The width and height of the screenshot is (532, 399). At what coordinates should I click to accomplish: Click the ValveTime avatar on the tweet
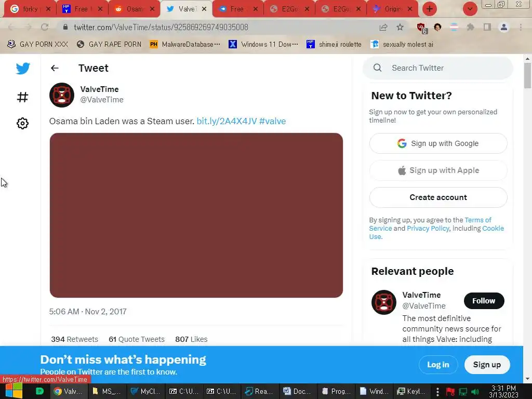click(x=62, y=95)
